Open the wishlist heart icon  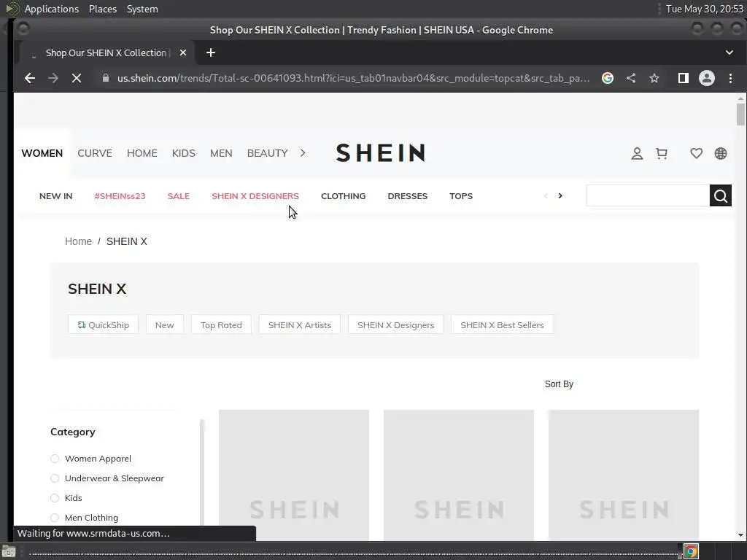tap(696, 153)
